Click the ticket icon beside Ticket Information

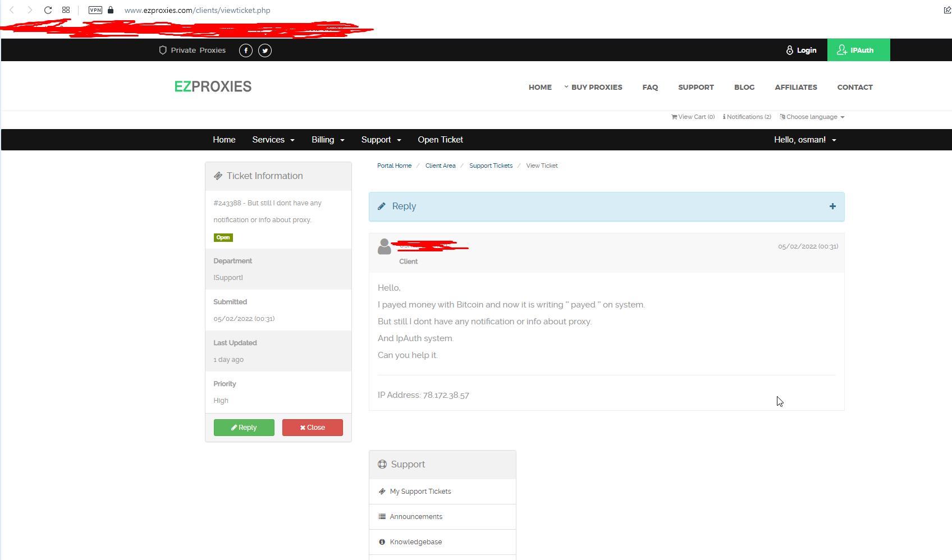coord(218,176)
